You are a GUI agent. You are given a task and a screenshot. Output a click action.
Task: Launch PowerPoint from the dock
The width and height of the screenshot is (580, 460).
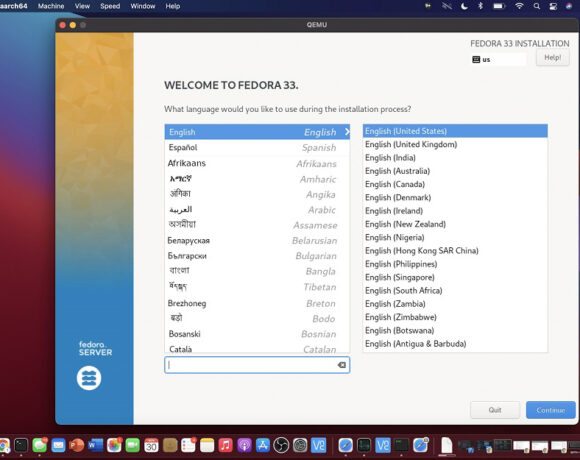point(77,445)
